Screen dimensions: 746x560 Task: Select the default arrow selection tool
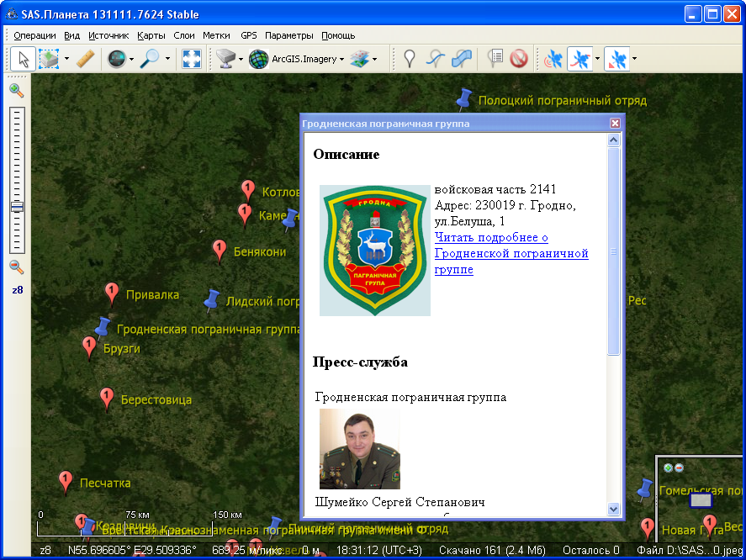[24, 59]
